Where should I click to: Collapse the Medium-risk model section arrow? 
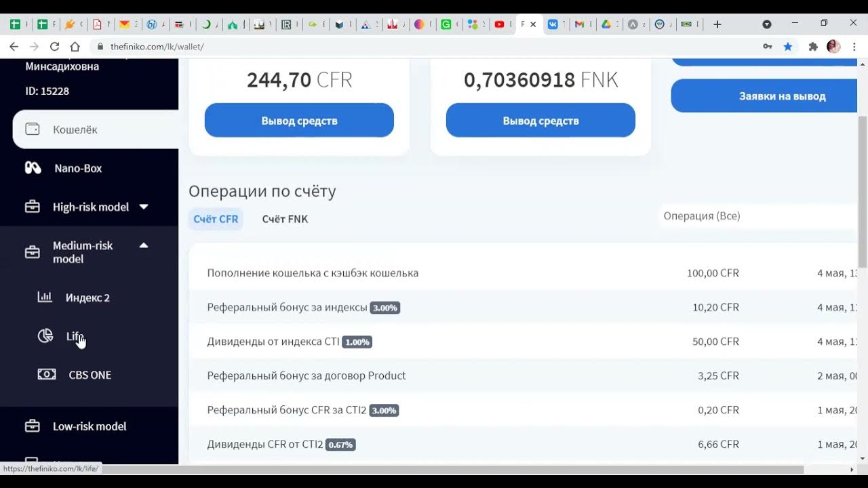coord(144,245)
